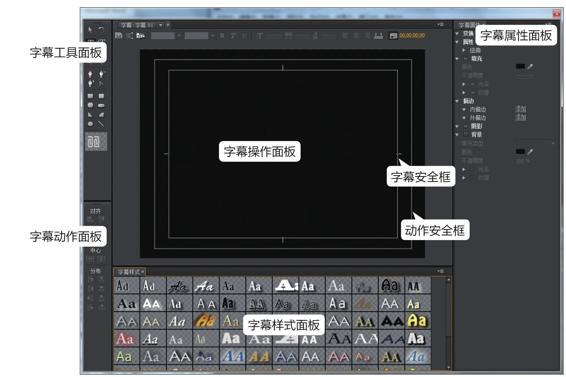The image size is (566, 377).
Task: Collapse the 描边 strokes section
Action: [x=457, y=101]
